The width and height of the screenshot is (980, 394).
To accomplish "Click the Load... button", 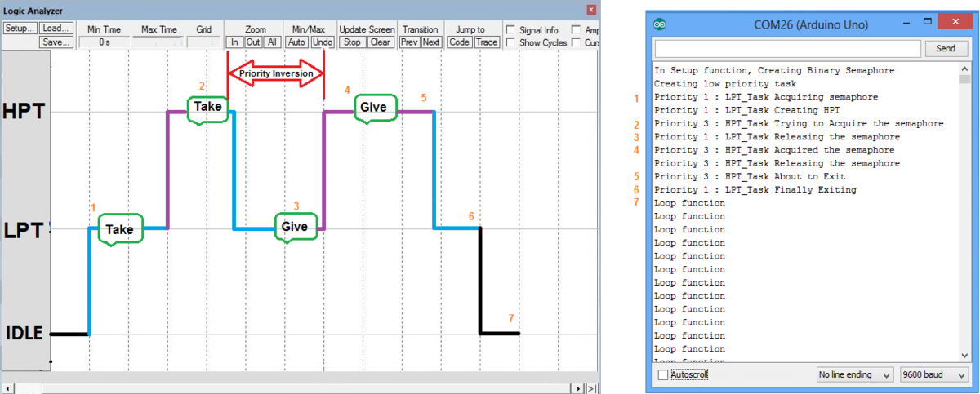I will pyautogui.click(x=56, y=29).
